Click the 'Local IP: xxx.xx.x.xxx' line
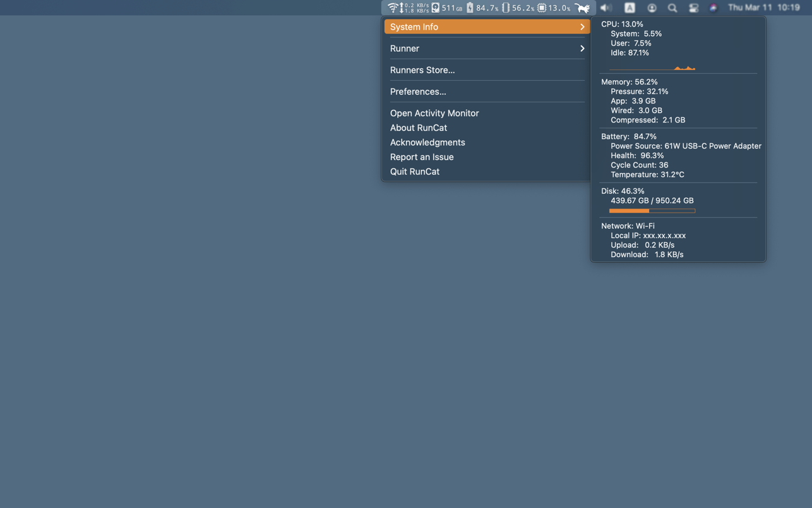 click(648, 235)
